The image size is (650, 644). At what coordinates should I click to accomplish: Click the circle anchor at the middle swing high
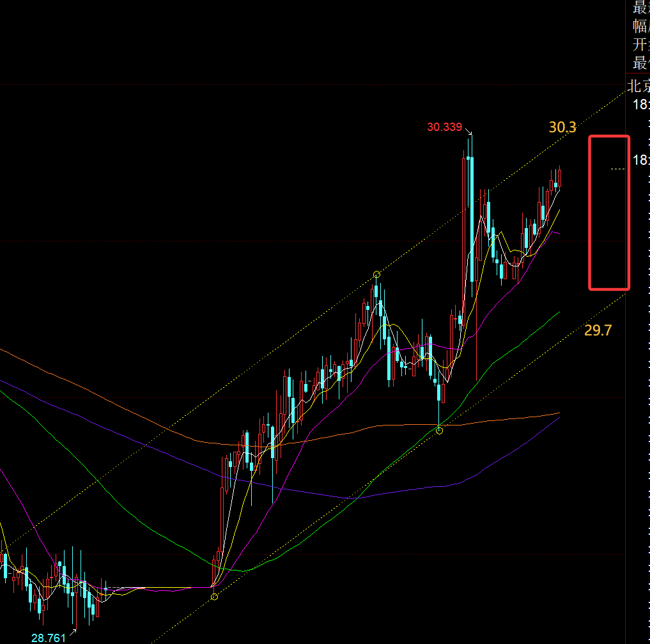[x=376, y=274]
